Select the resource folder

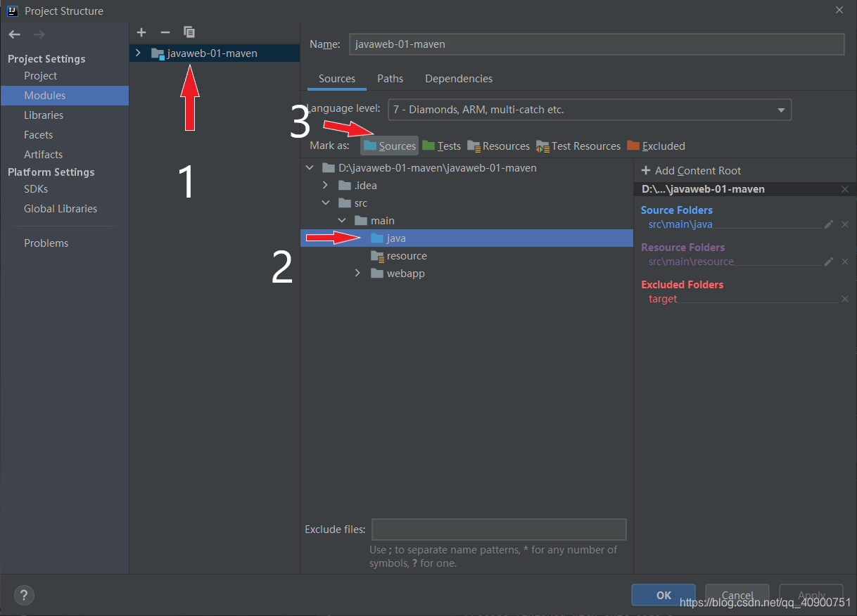click(x=466, y=256)
